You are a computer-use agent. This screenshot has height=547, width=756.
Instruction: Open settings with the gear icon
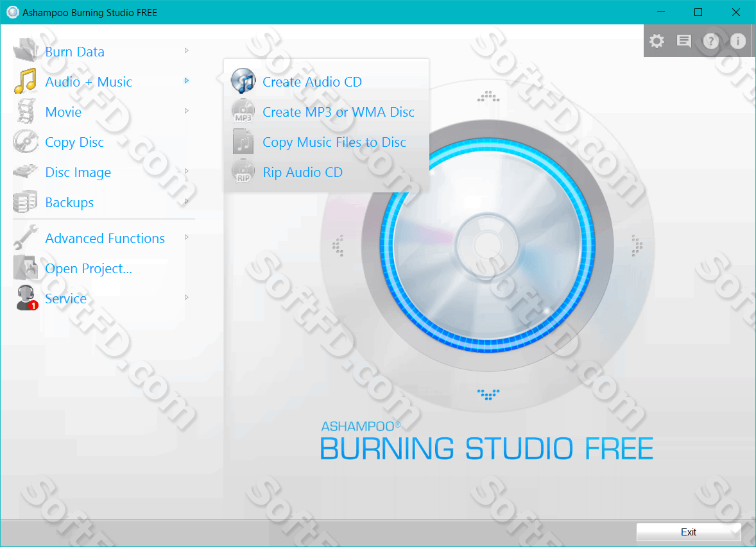pyautogui.click(x=656, y=41)
